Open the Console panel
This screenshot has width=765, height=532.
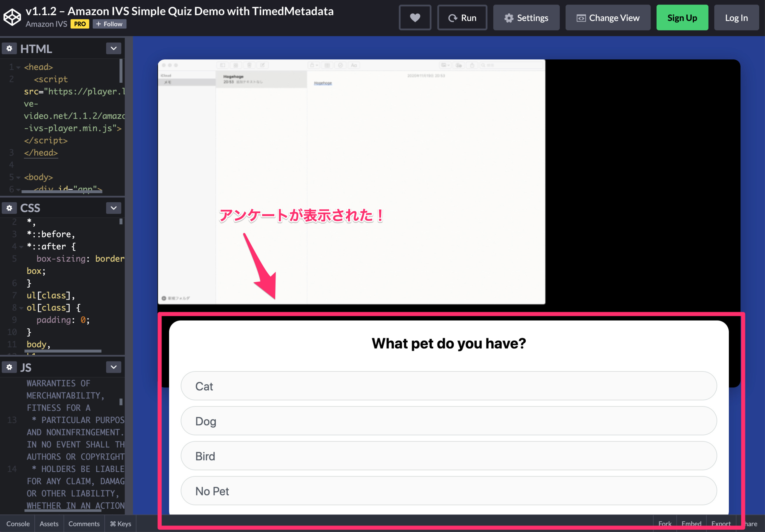[x=18, y=524]
